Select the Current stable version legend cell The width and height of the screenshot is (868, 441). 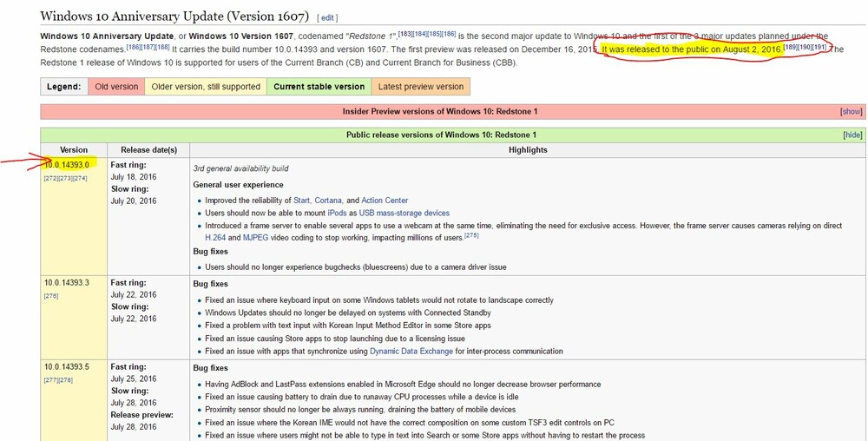(319, 87)
